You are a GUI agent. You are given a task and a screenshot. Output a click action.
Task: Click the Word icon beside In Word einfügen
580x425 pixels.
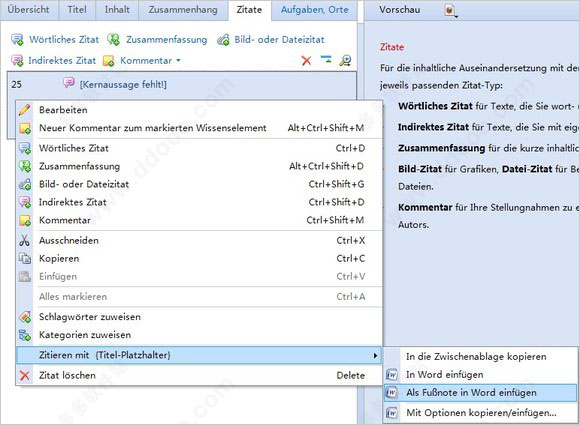392,375
